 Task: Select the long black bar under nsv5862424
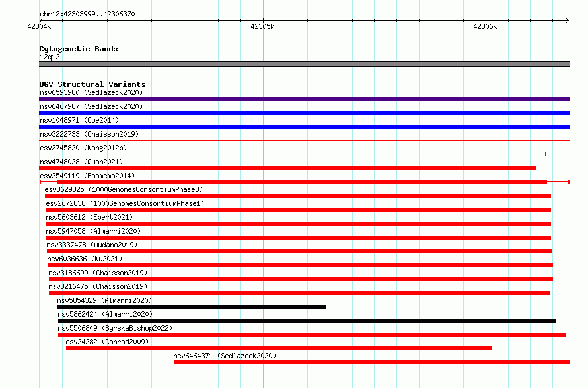[307, 321]
